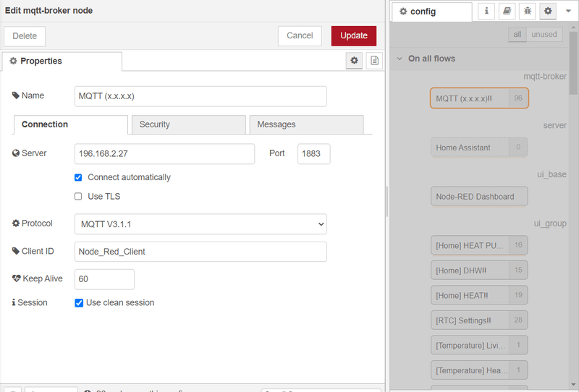The width and height of the screenshot is (579, 392).
Task: Open node description document icon
Action: click(374, 61)
